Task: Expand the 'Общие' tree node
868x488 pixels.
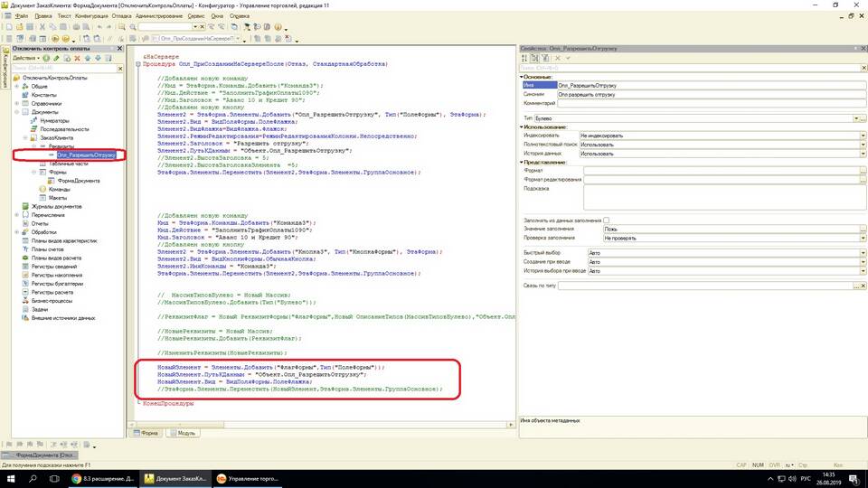Action: (x=17, y=86)
